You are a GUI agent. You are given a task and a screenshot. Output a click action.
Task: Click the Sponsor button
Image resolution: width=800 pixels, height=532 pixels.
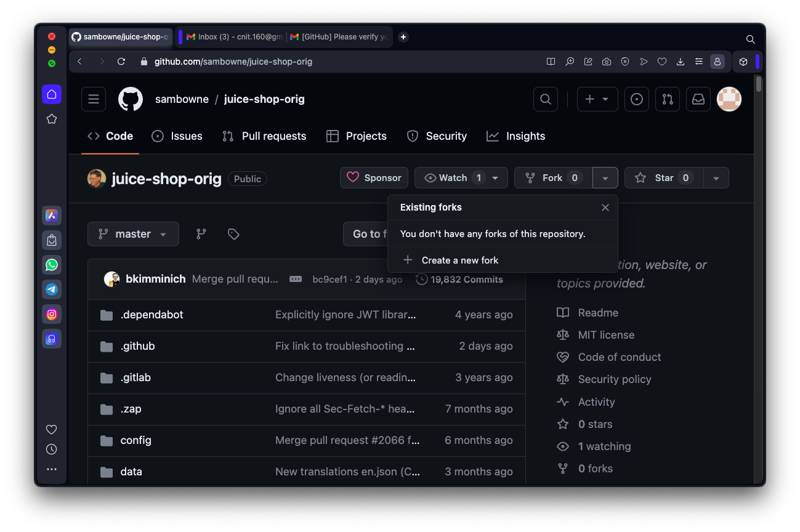[374, 178]
